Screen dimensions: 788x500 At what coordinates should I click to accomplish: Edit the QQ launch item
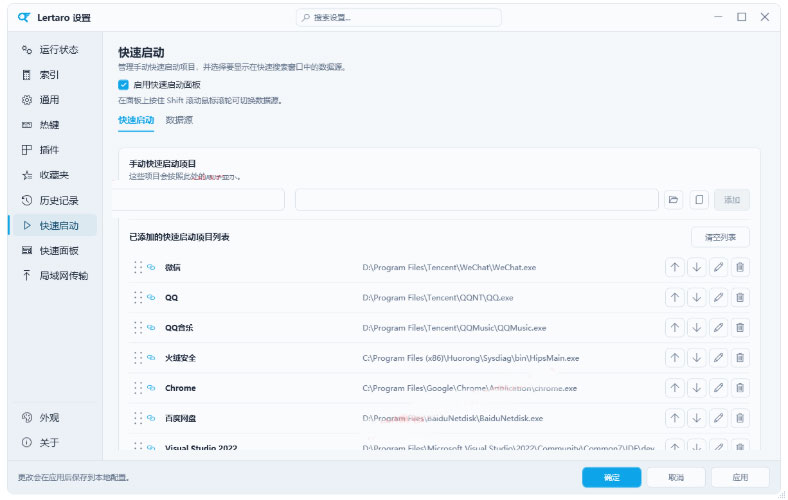[718, 297]
